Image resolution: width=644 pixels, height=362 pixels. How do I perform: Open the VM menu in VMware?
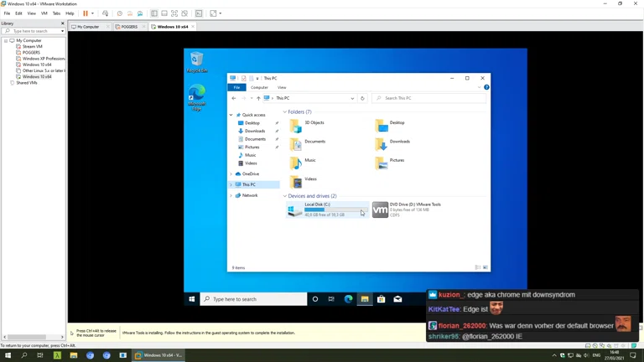point(44,13)
